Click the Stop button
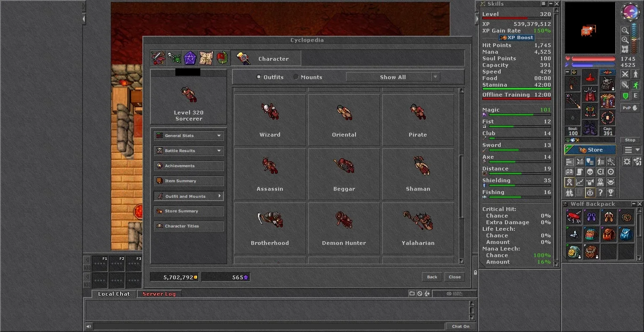Viewport: 644px width, 332px height. [x=630, y=140]
